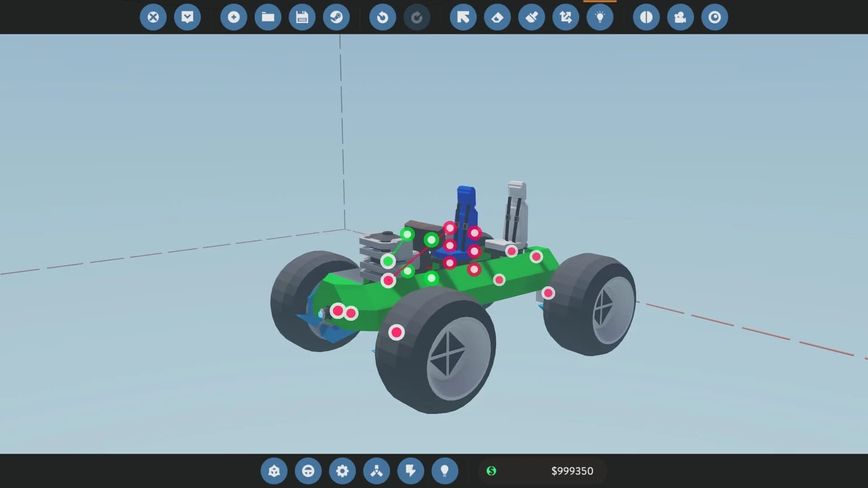Viewport: 868px width, 488px height.
Task: Open the lights category
Action: (446, 471)
